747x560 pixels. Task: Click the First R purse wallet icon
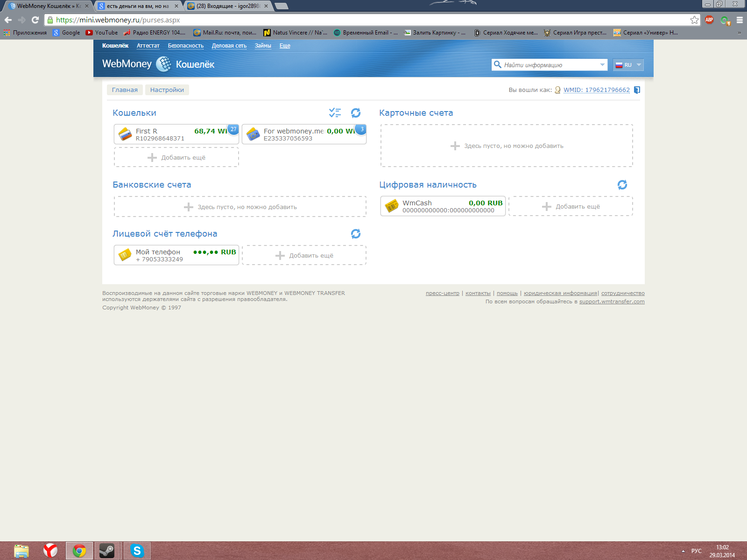(125, 134)
